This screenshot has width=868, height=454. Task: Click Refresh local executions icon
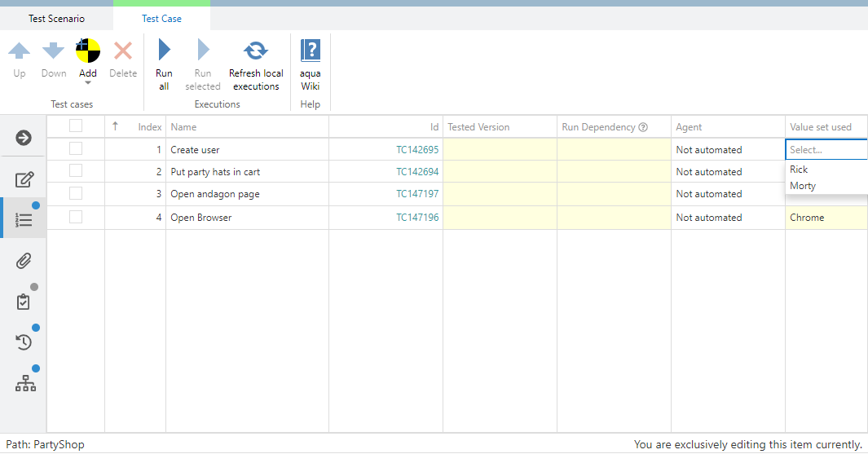(256, 51)
